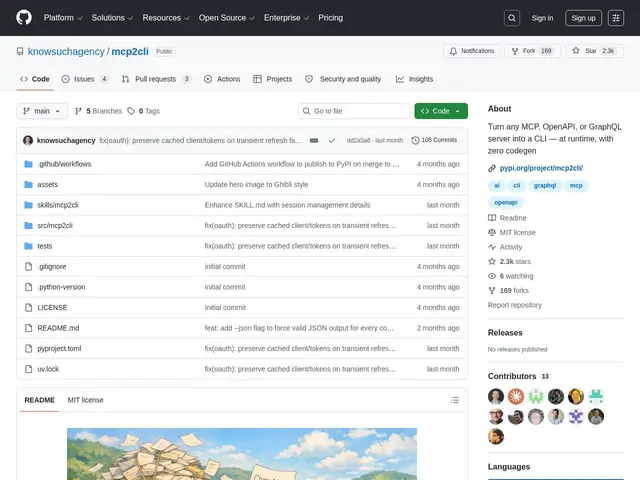Star the mcp2cli repository
Image resolution: width=640 pixels, height=480 pixels.
(x=594, y=51)
